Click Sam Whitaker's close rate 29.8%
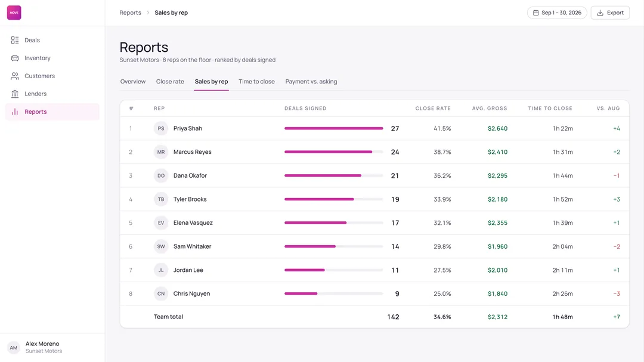 [442, 246]
